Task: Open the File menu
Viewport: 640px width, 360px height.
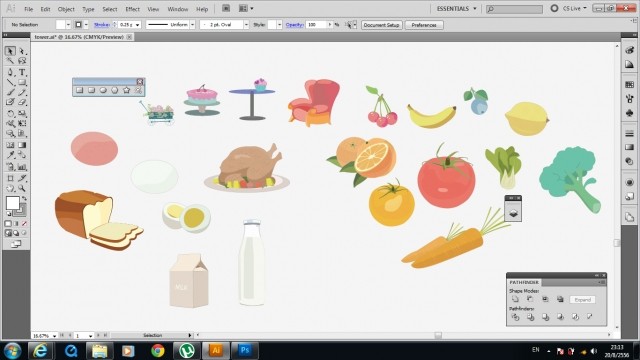Action: [29, 9]
